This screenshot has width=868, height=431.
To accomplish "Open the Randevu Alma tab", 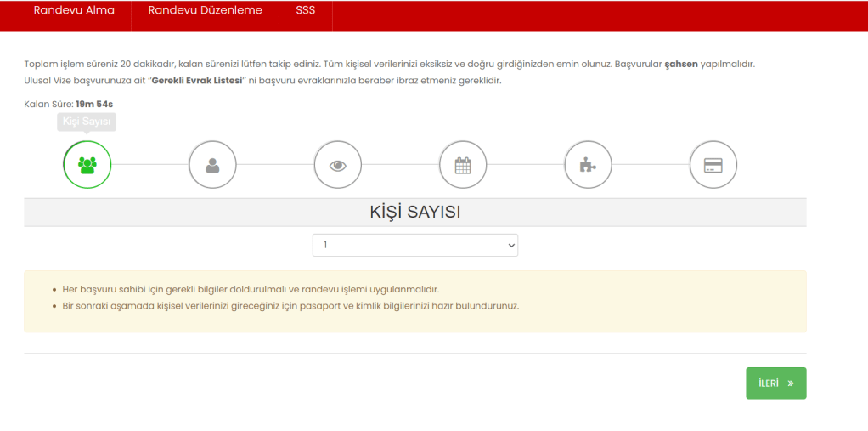I will [74, 11].
